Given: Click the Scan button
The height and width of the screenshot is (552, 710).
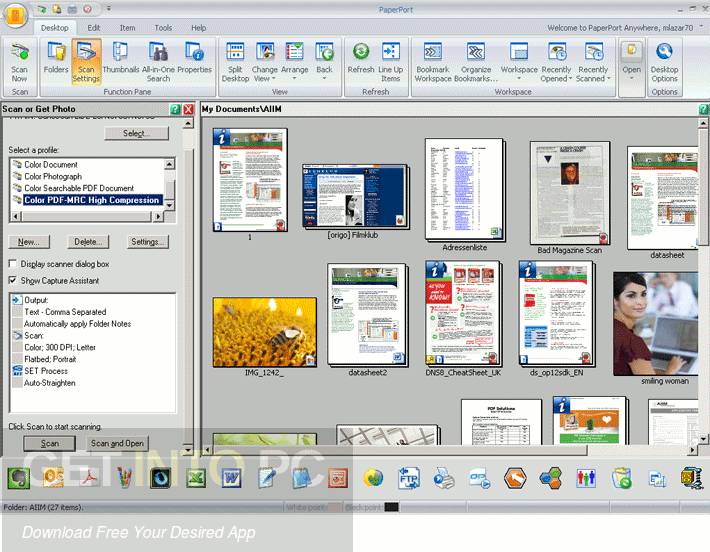Looking at the screenshot, I should point(49,443).
